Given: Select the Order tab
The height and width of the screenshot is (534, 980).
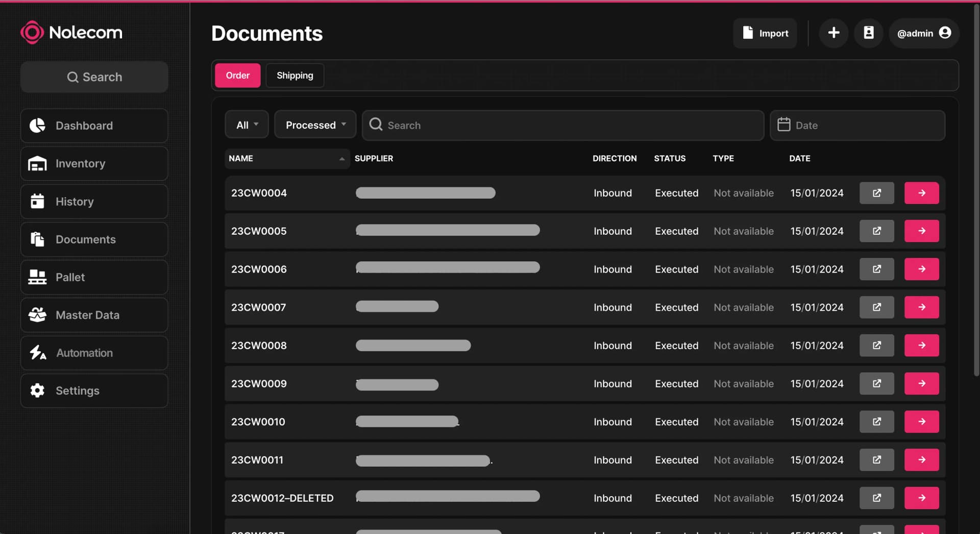Looking at the screenshot, I should click(237, 76).
